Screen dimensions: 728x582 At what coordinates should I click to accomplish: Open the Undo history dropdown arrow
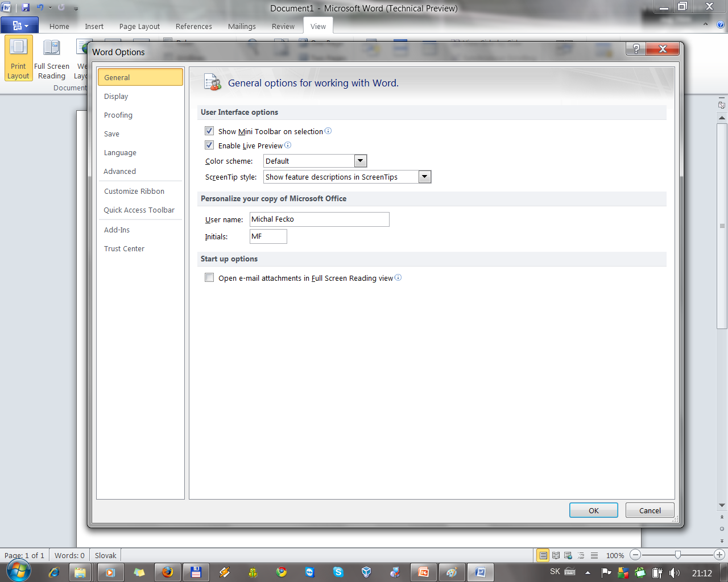coord(50,8)
